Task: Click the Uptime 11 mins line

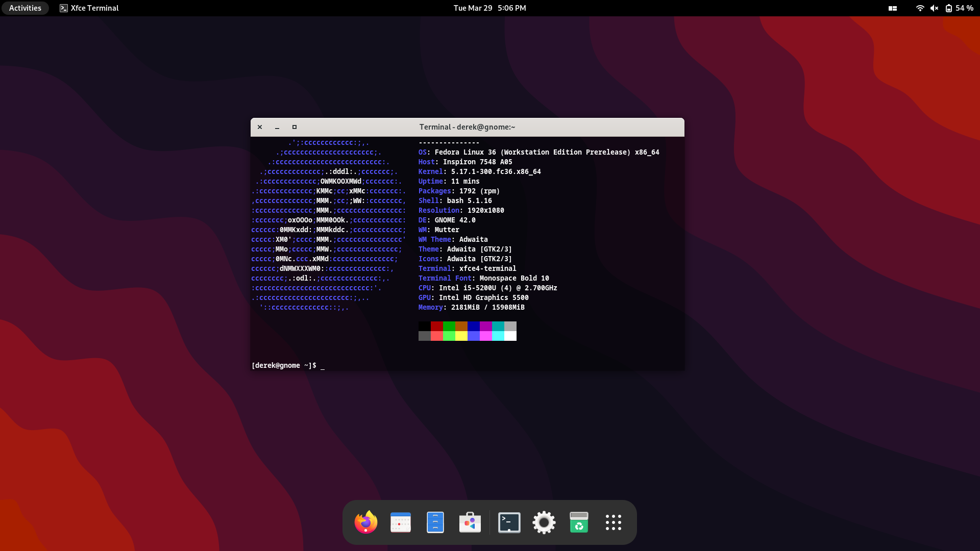Action: (449, 181)
